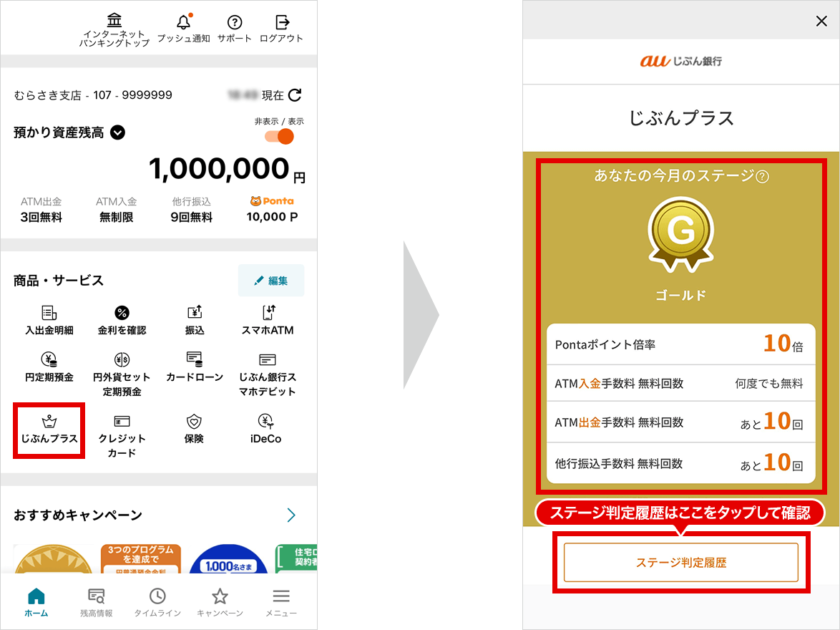The height and width of the screenshot is (630, 840).
Task: Open stage help question mark icon
Action: 762,176
